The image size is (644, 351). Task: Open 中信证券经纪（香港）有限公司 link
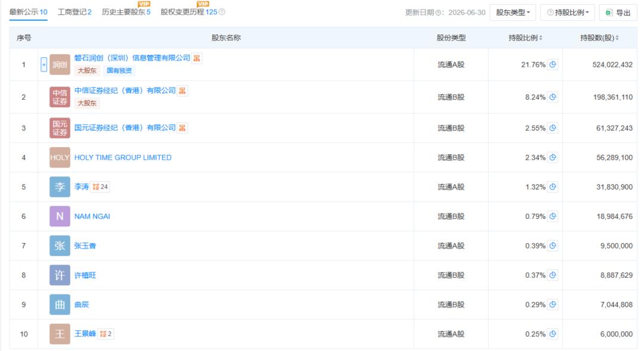(x=125, y=91)
